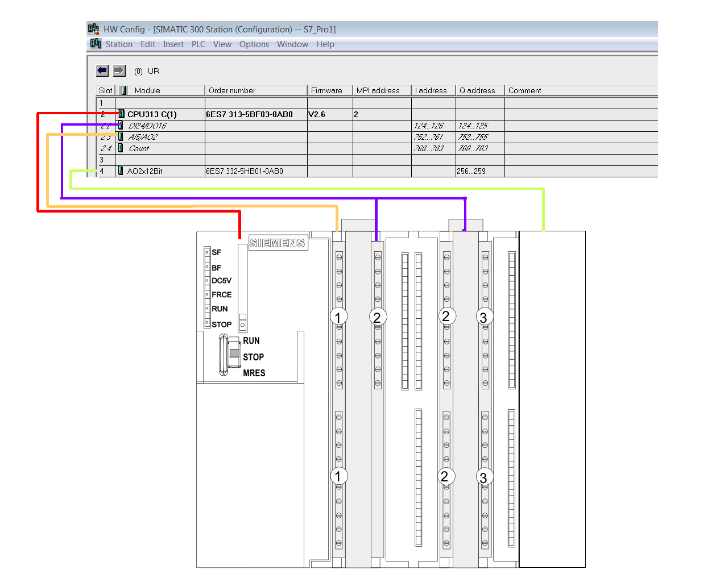Viewport: 728px width, 582px height.
Task: Open the Window menu
Action: click(x=292, y=44)
